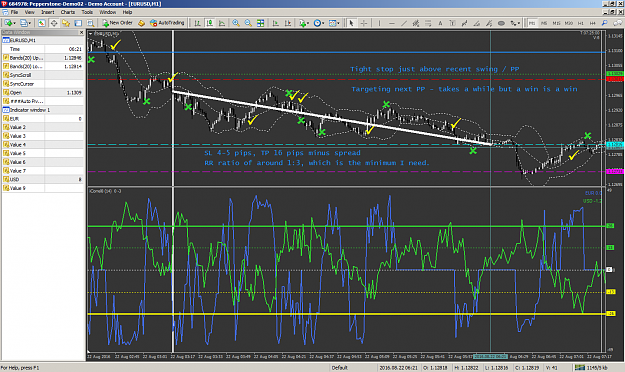Switch chart to H1 timeframe

pos(581,23)
